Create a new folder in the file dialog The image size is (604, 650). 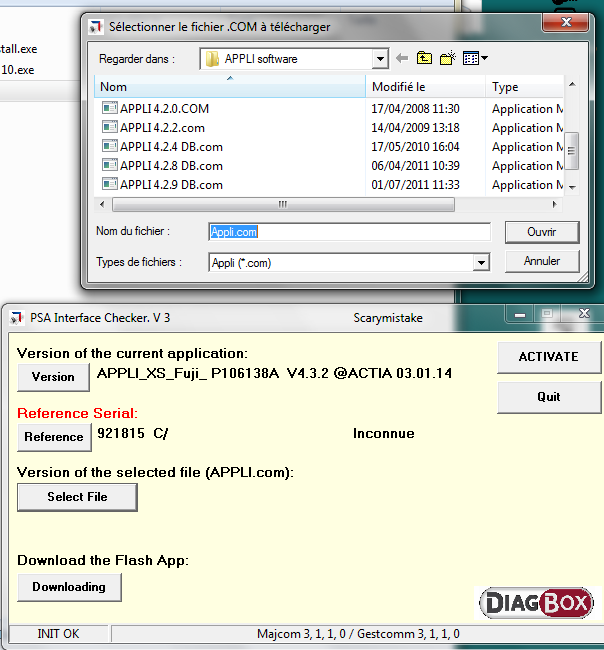click(448, 58)
